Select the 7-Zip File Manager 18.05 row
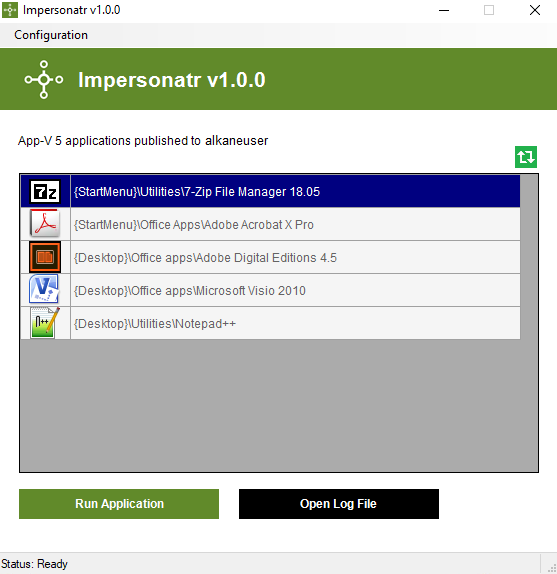Viewport: 557px width, 574px height. point(270,191)
